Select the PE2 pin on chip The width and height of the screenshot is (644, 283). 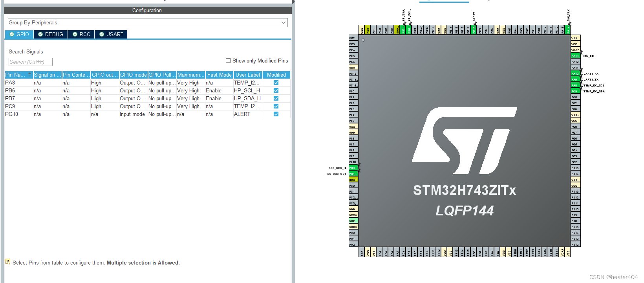(353, 38)
